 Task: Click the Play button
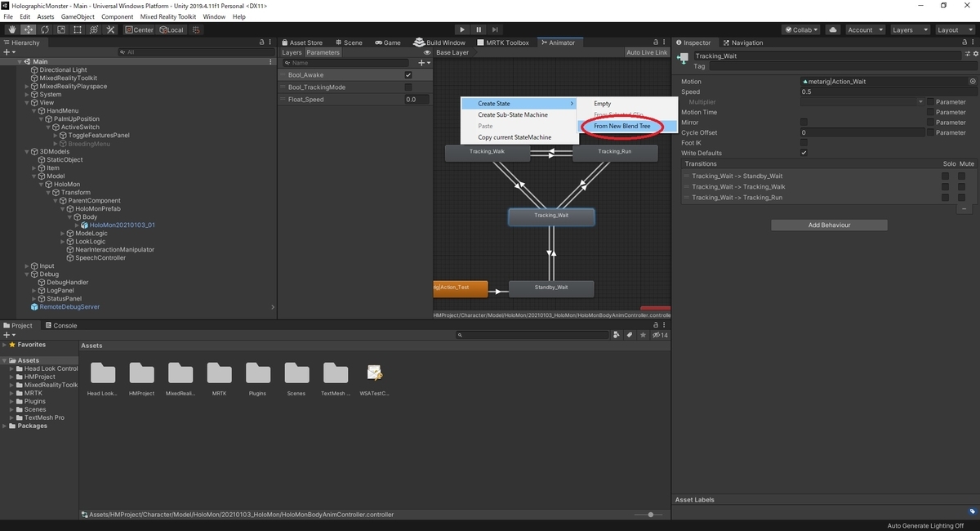tap(462, 29)
